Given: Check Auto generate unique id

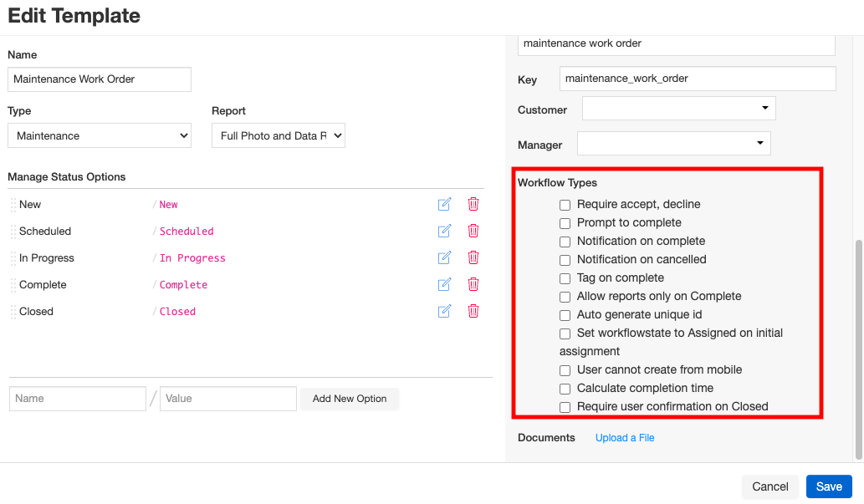Looking at the screenshot, I should point(565,315).
